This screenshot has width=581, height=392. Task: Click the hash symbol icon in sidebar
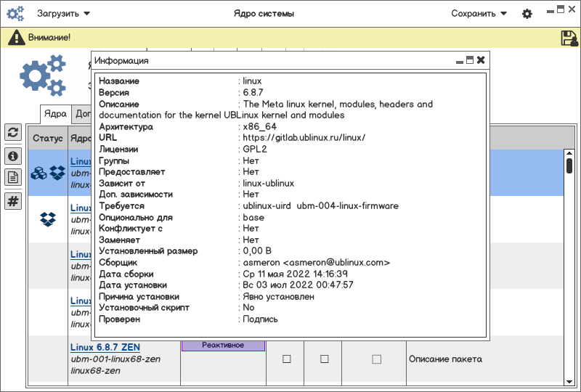[x=13, y=201]
